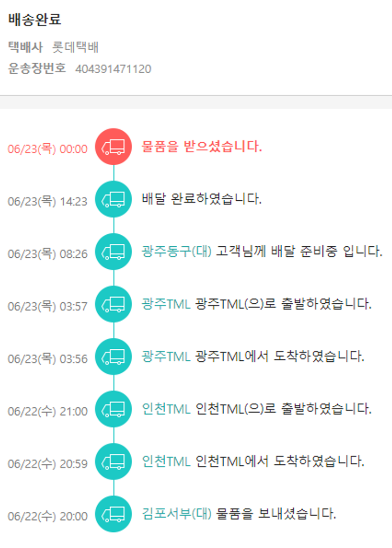
Task: Click truck icon beside 06/23 14:23 entry
Action: tap(113, 199)
